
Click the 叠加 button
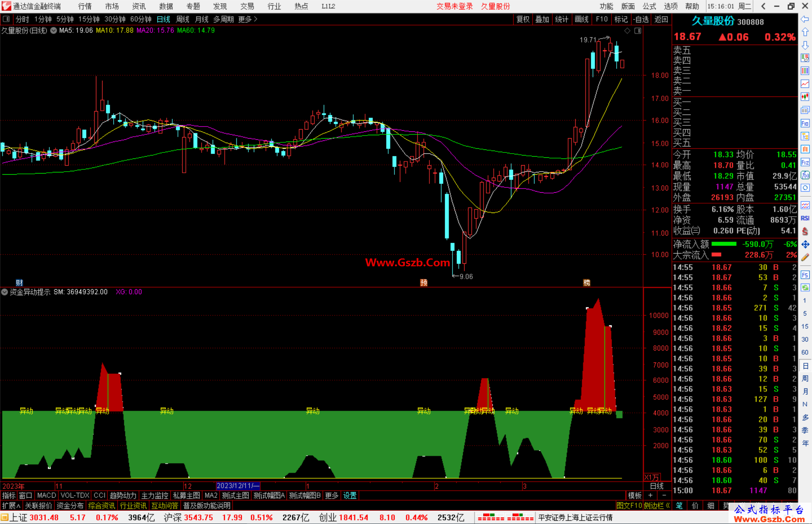[x=542, y=19]
